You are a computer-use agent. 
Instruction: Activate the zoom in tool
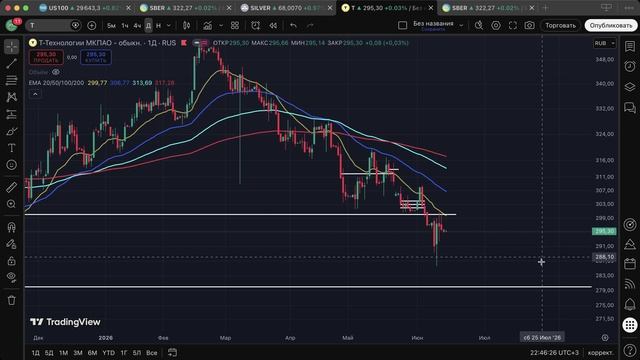(11, 204)
